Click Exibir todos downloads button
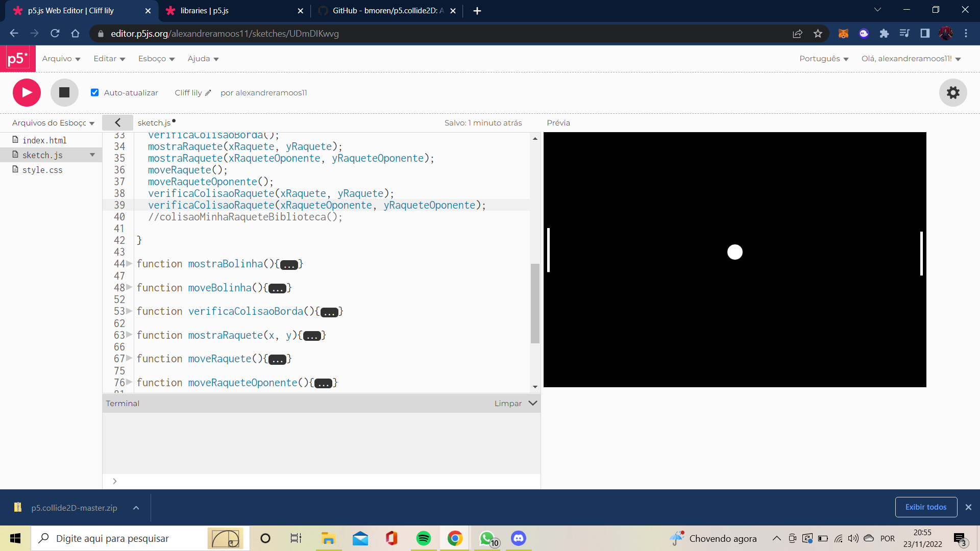The width and height of the screenshot is (980, 551). coord(926,507)
